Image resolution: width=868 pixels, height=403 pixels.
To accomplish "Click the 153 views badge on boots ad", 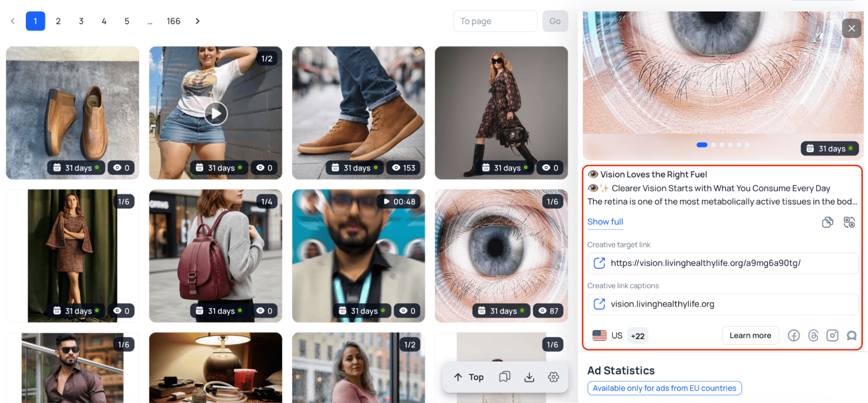I will 404,168.
